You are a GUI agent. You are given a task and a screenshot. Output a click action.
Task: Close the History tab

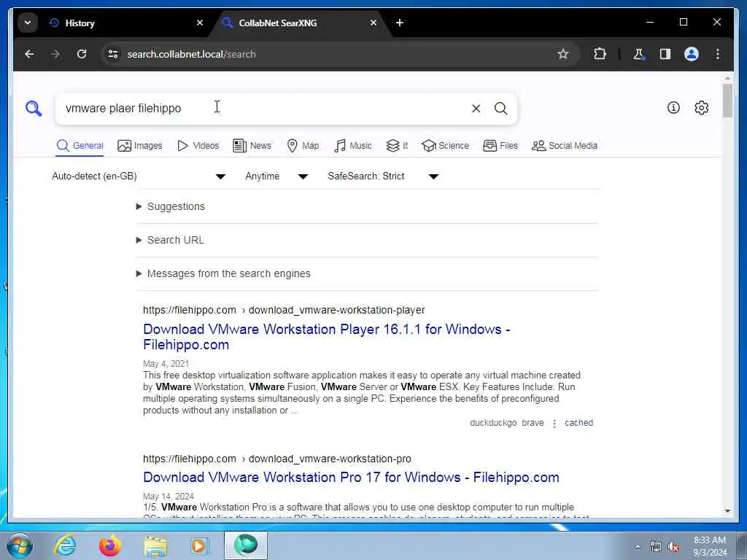pos(200,23)
